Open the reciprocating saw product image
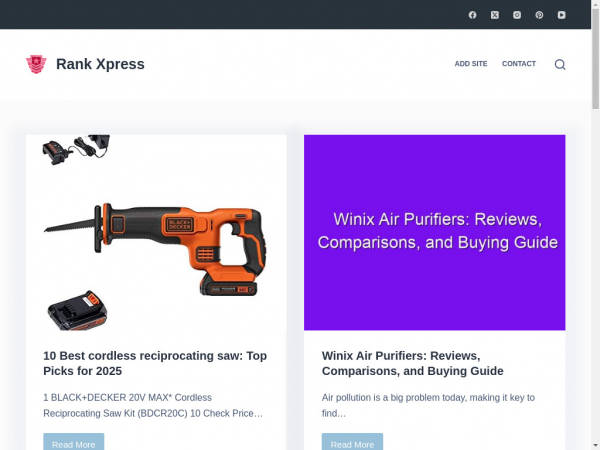This screenshot has width=600, height=450. pos(156,232)
